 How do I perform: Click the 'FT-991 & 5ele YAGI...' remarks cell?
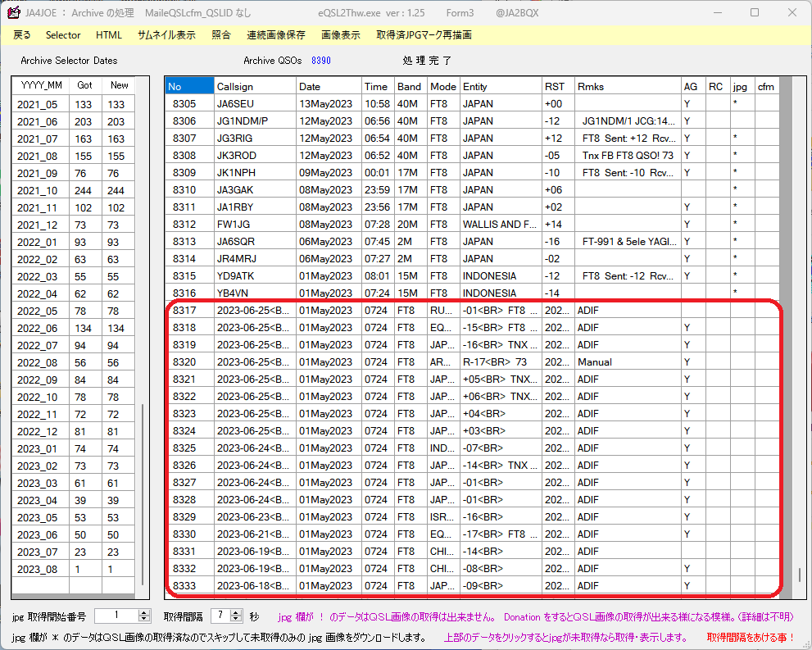click(628, 241)
